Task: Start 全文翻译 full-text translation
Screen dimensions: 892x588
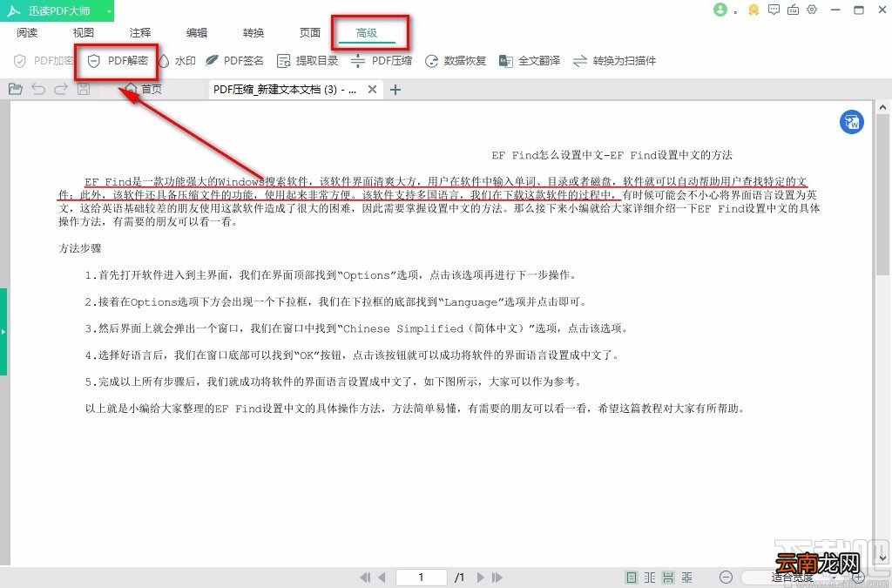Action: 530,60
